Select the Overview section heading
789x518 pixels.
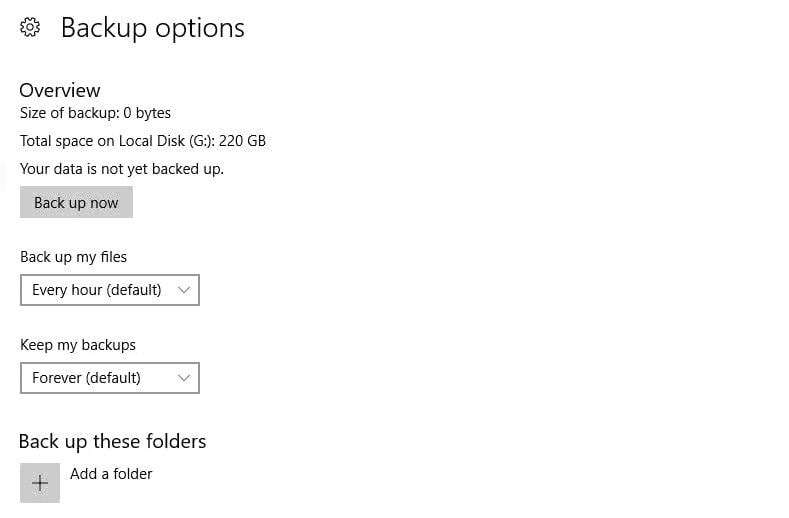(60, 90)
